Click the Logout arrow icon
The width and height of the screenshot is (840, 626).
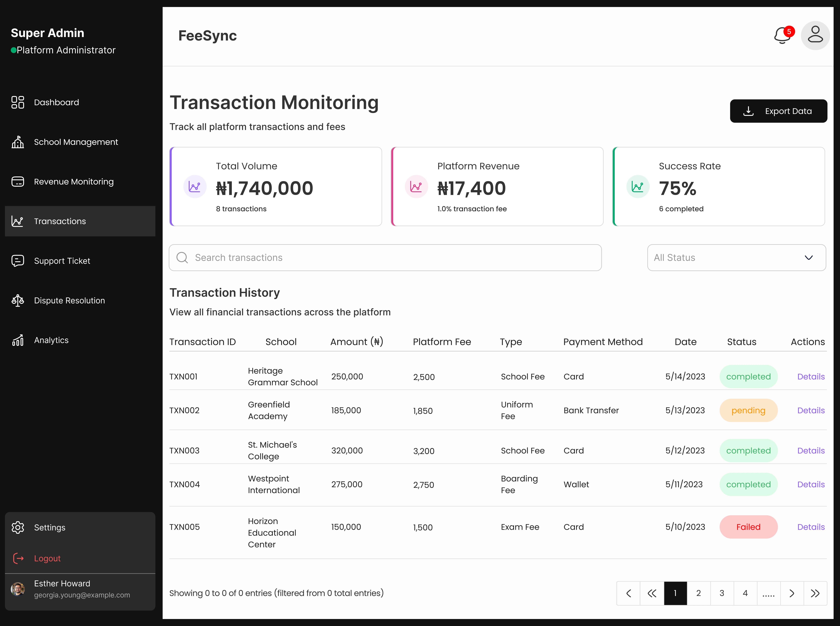(x=18, y=558)
